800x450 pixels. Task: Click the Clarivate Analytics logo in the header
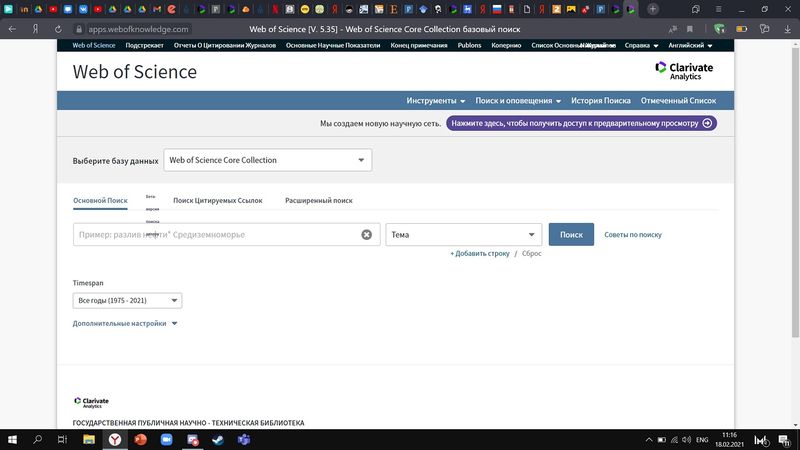[684, 71]
